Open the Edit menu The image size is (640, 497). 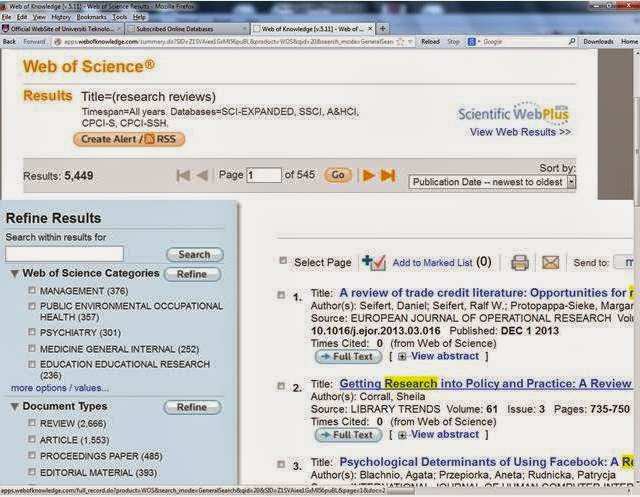22,17
